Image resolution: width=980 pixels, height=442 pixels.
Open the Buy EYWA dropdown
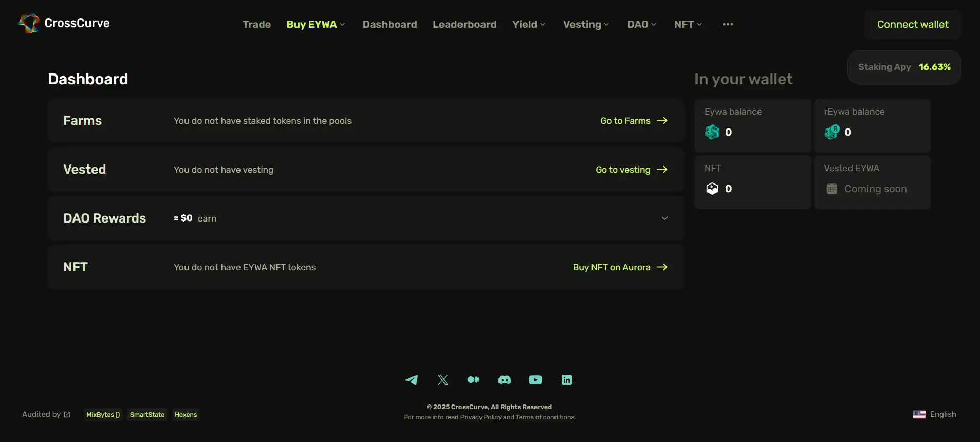point(316,24)
